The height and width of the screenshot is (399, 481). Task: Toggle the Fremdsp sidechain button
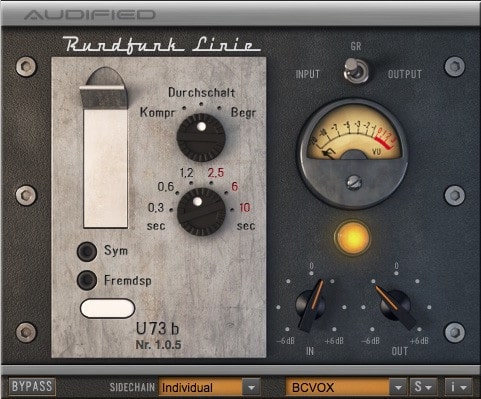coord(87,280)
